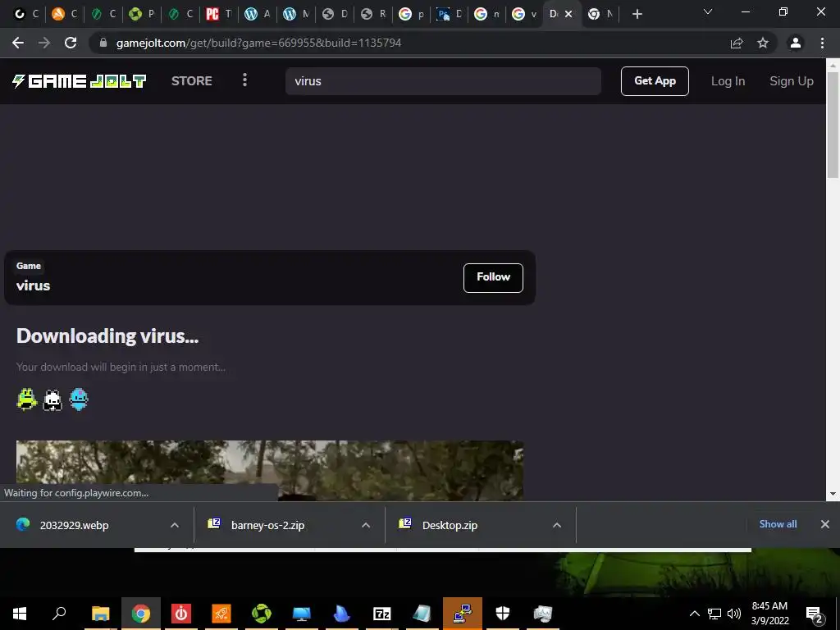Screen dimensions: 840x630
Task: Open the highlighted network computers taskbar app
Action: pyautogui.click(x=463, y=614)
